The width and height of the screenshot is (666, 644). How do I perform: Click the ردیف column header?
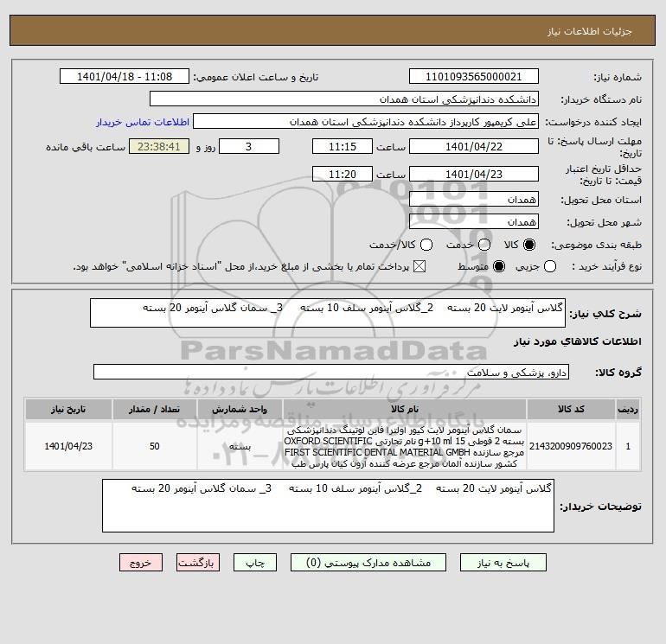pyautogui.click(x=628, y=409)
